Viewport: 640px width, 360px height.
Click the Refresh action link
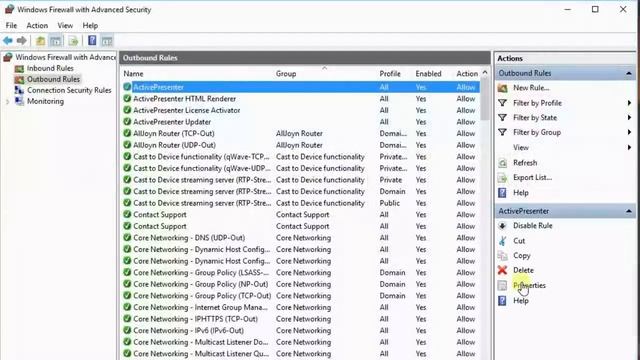click(525, 162)
